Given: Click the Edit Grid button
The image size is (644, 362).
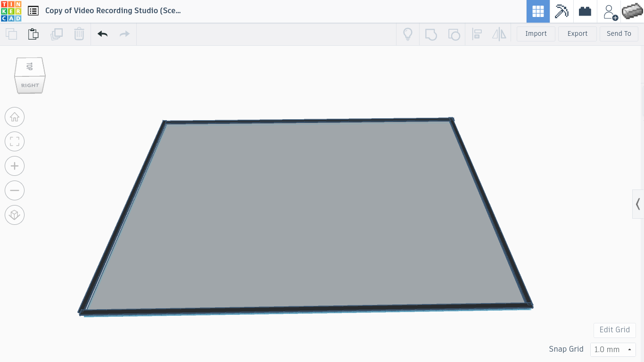Looking at the screenshot, I should pos(614,330).
